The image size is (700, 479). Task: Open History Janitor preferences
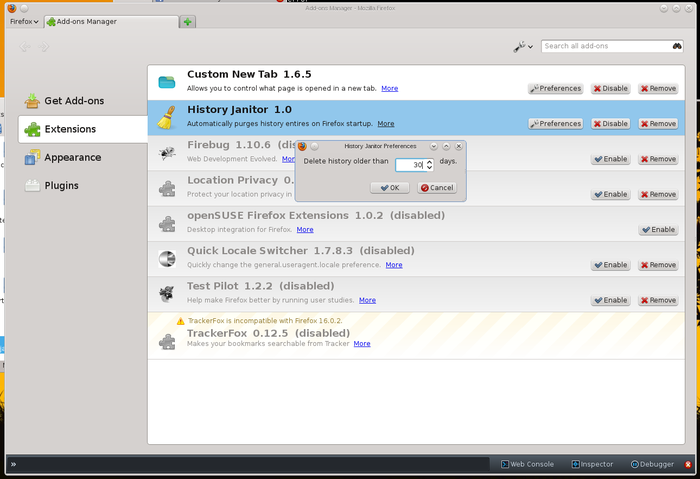click(555, 124)
